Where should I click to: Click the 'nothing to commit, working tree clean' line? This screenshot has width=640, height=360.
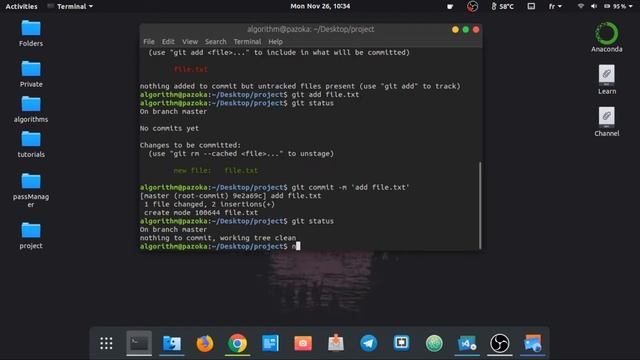218,238
